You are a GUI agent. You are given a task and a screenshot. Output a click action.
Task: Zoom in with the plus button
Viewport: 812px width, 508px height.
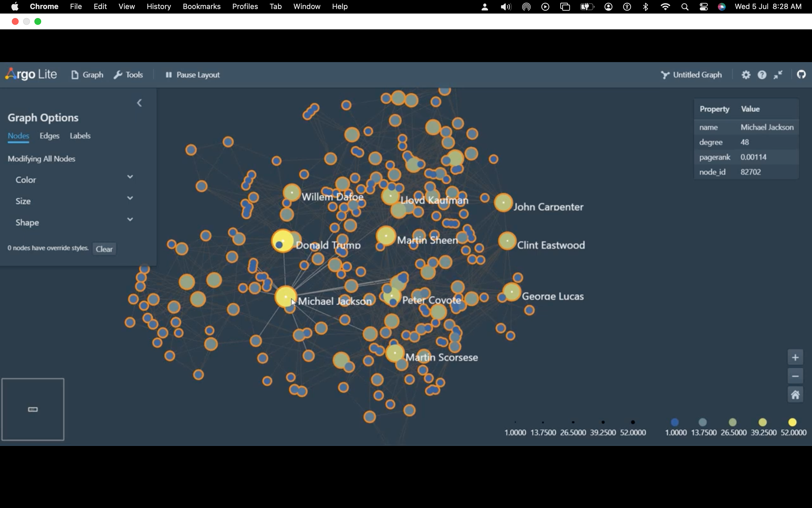point(795,358)
